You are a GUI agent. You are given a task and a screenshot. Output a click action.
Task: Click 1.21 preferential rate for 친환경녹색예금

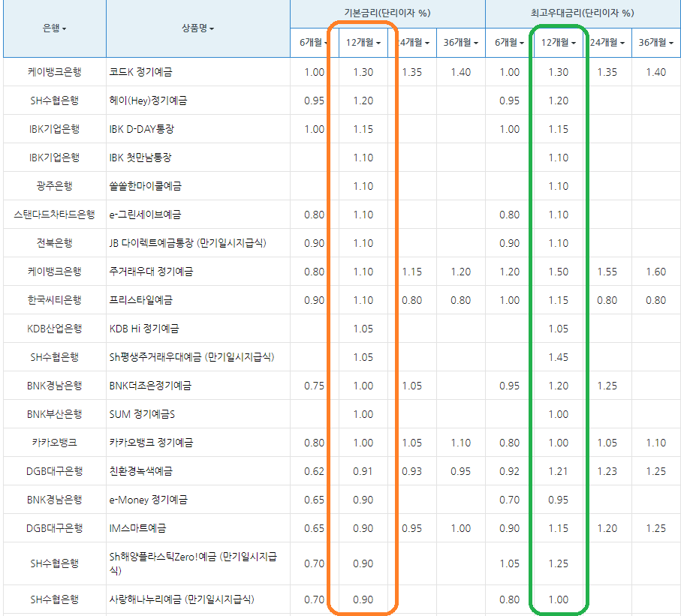(558, 471)
